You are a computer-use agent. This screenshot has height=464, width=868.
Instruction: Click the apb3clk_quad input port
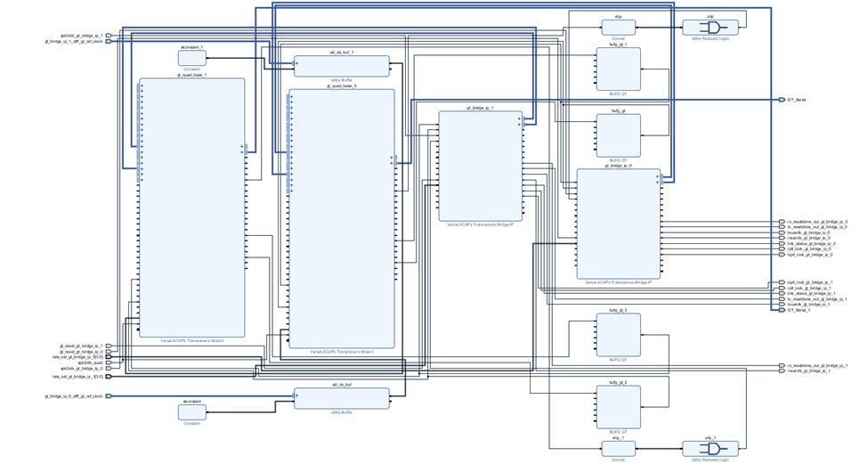[x=109, y=362]
